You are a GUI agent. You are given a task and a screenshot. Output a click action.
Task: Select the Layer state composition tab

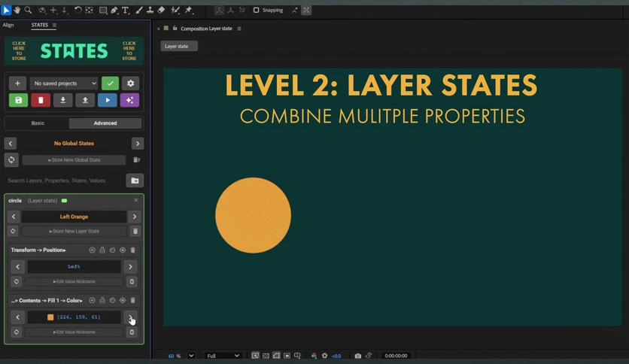(179, 46)
